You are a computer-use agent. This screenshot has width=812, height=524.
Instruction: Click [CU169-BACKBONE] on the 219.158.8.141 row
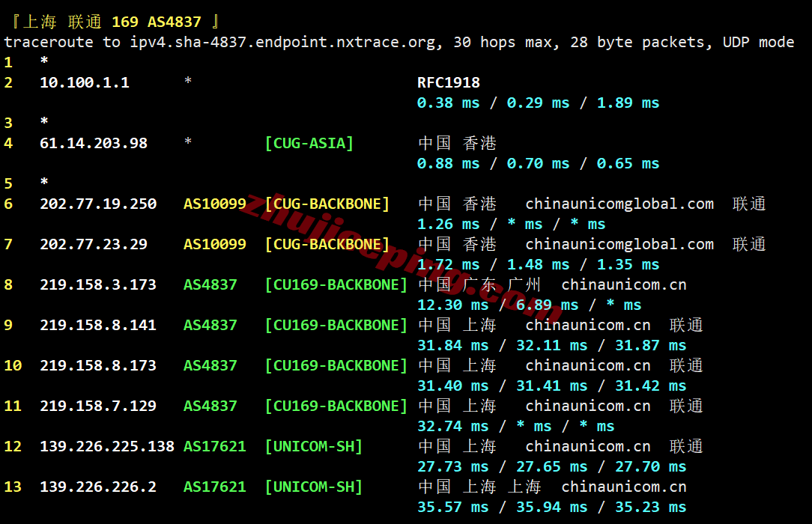[x=336, y=325]
